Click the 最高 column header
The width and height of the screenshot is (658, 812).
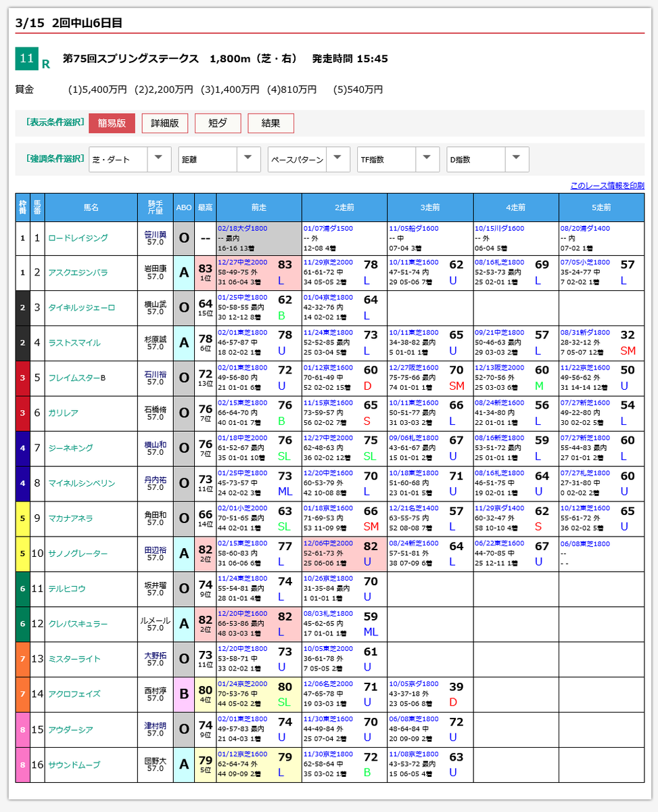(205, 208)
